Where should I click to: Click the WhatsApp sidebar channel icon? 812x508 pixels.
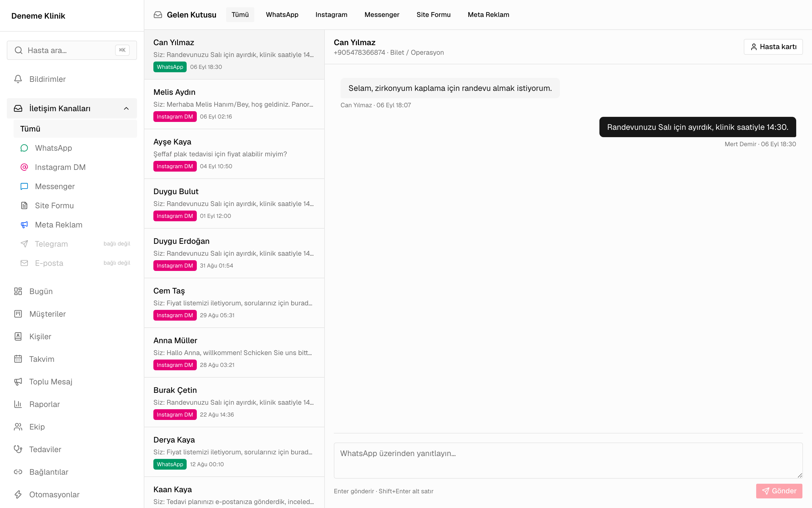(24, 148)
